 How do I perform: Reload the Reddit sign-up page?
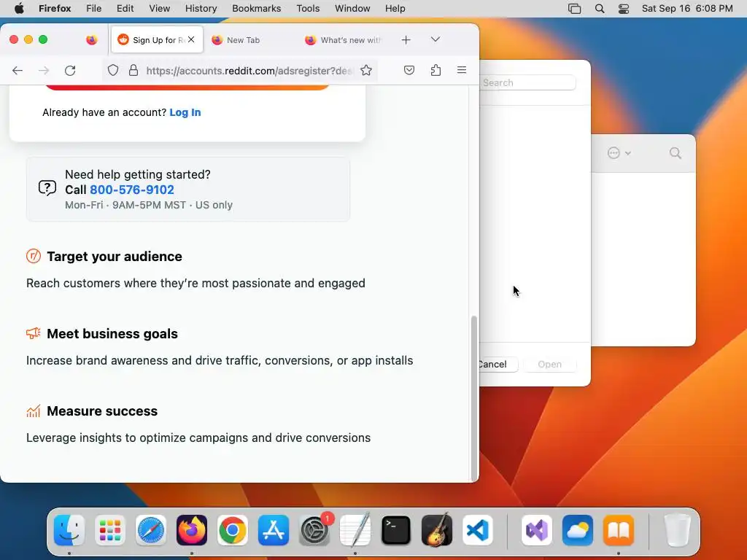point(70,71)
